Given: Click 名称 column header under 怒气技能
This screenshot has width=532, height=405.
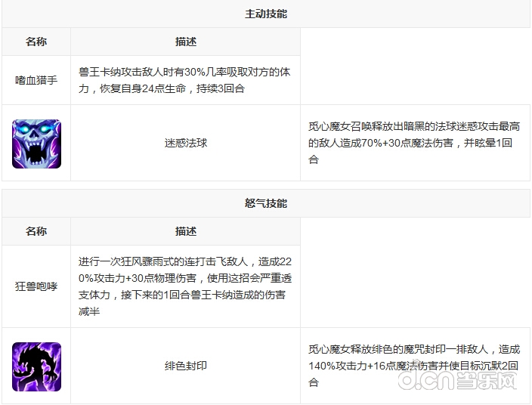Looking at the screenshot, I should [36, 231].
